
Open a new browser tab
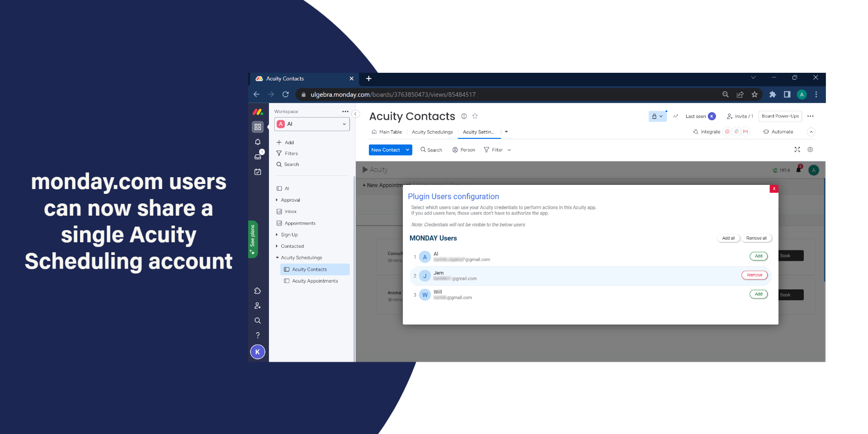(369, 79)
